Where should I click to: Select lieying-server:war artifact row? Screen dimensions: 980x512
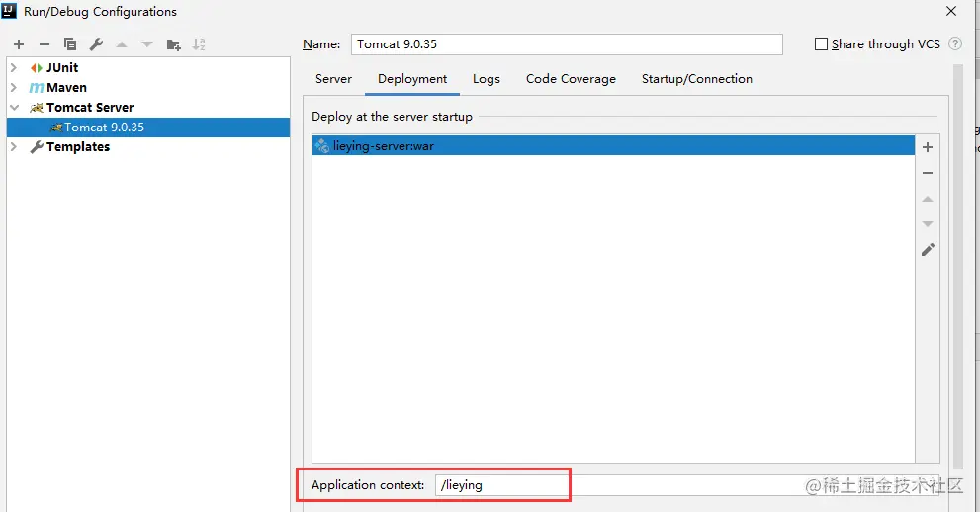(613, 146)
